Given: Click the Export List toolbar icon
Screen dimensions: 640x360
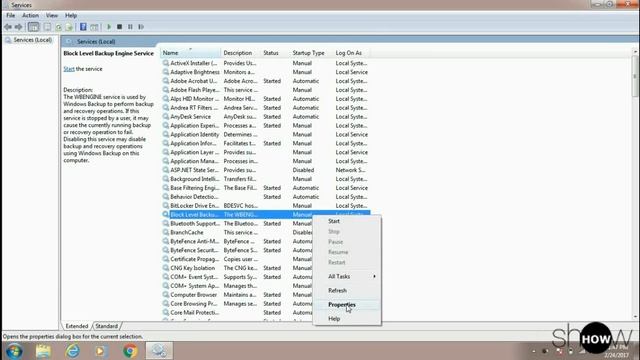Looking at the screenshot, I should pos(69,27).
